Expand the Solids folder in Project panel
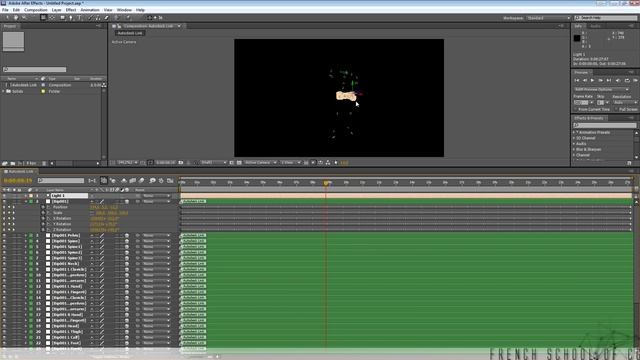This screenshot has height=360, width=640. click(4, 91)
